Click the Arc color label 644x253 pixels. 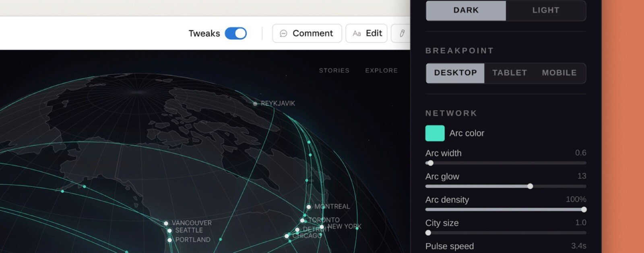466,133
